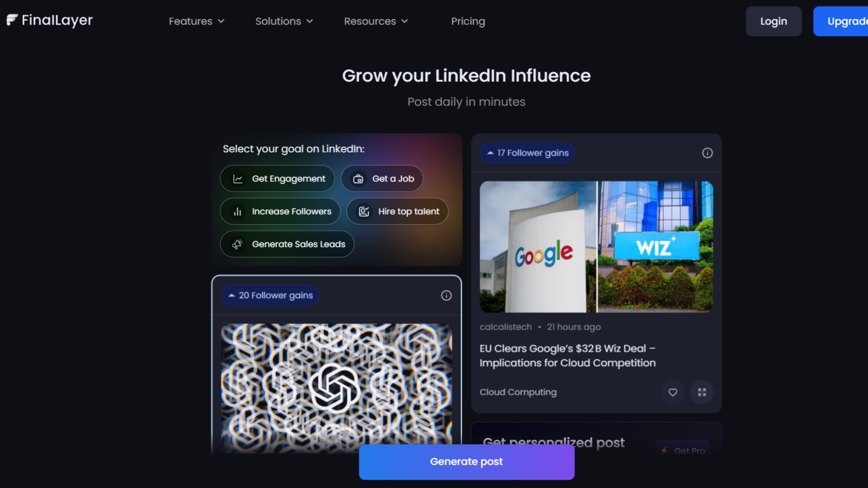
Task: Open the Pricing page
Action: [x=468, y=21]
